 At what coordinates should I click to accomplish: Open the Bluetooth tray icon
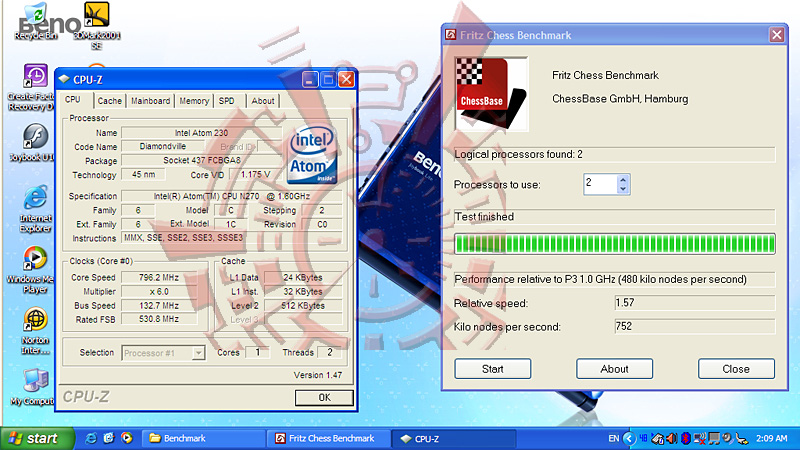coord(686,438)
